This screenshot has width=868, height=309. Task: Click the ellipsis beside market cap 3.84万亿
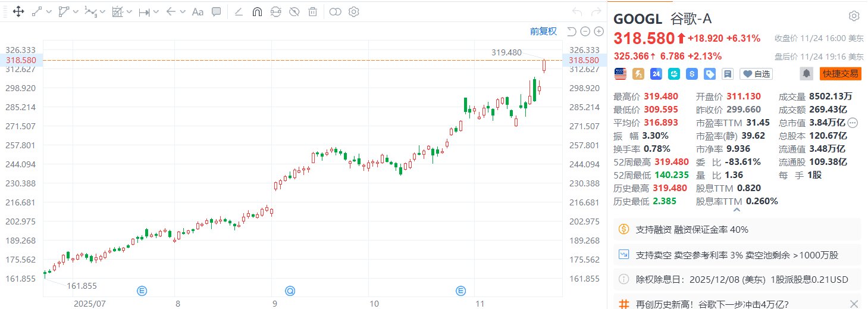853,123
